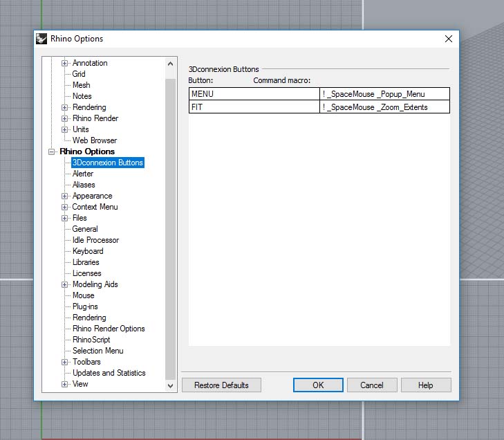Viewport: 504px width, 440px height.
Task: Expand the Modeling Aids node
Action: (64, 284)
